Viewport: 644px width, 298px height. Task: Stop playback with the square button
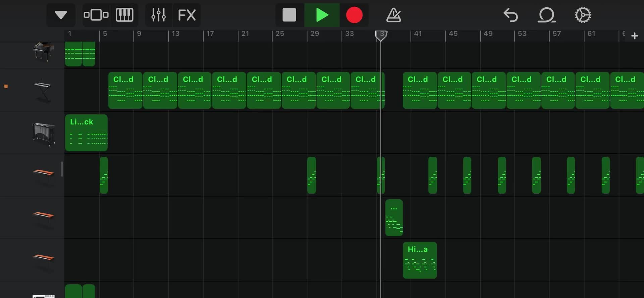(289, 15)
